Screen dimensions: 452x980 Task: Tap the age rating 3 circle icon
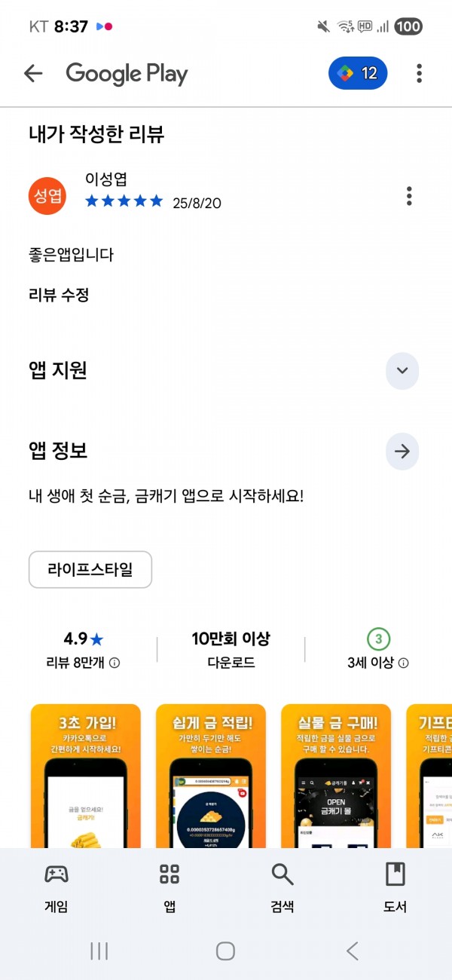click(x=378, y=639)
